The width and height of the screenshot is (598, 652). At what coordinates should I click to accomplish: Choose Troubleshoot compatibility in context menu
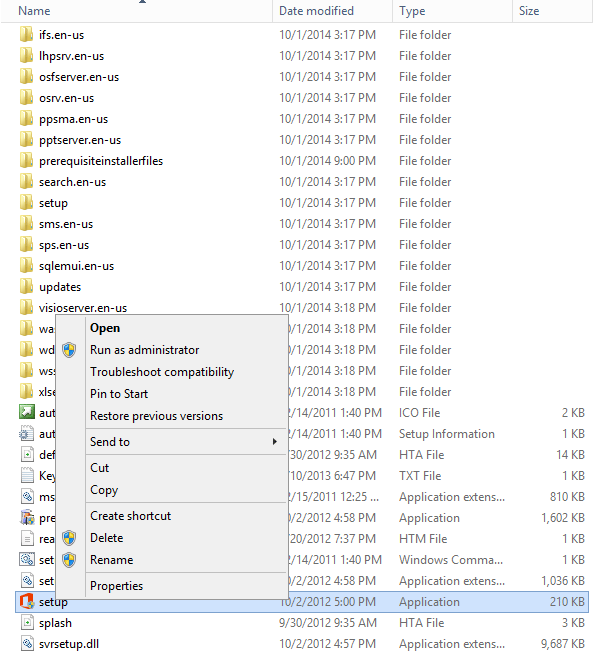point(162,372)
